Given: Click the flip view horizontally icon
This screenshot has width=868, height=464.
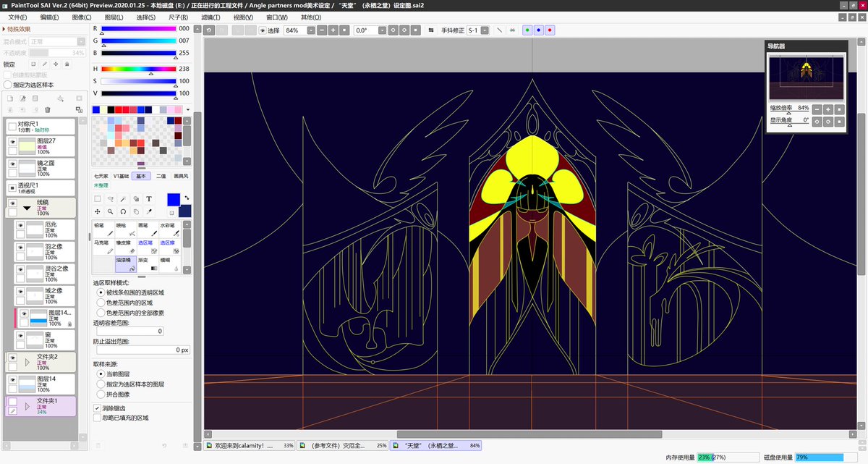Looking at the screenshot, I should (x=432, y=30).
